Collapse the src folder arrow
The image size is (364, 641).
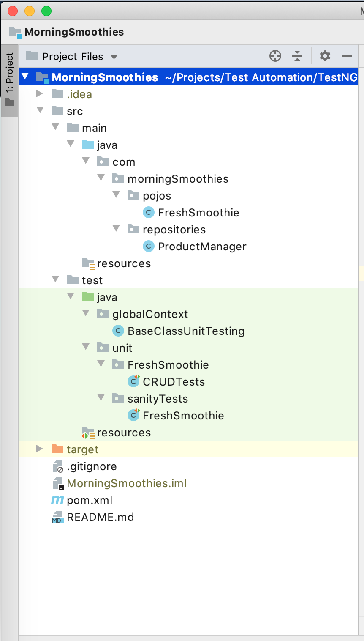pos(41,111)
